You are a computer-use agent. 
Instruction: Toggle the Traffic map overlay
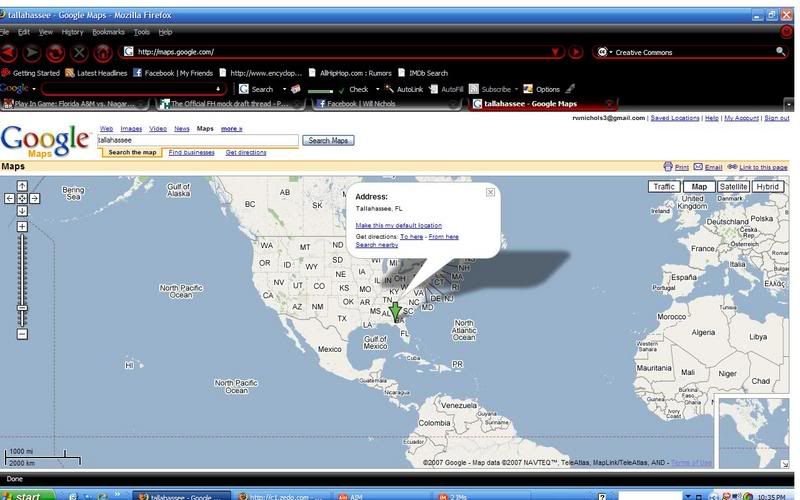coord(664,187)
